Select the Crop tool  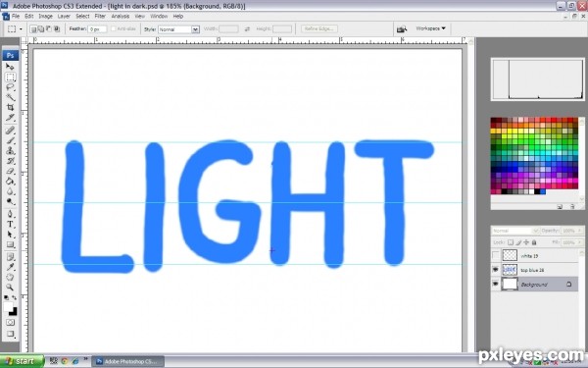click(x=10, y=107)
